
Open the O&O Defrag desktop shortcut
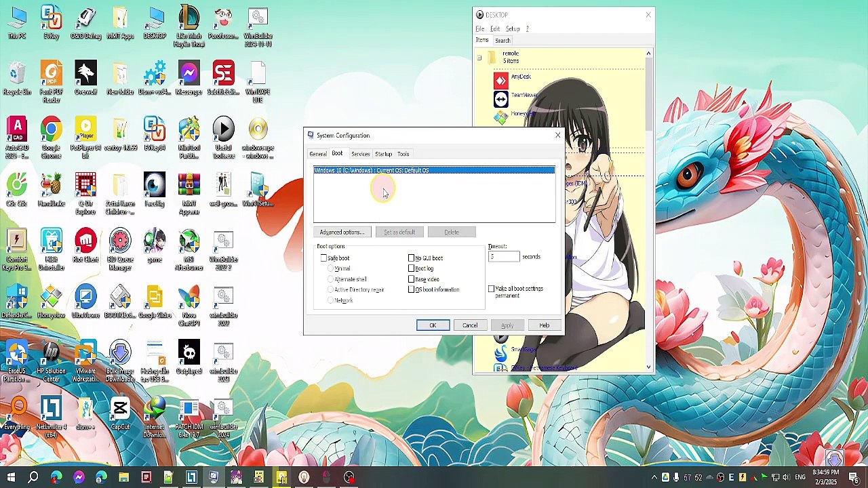[x=85, y=22]
